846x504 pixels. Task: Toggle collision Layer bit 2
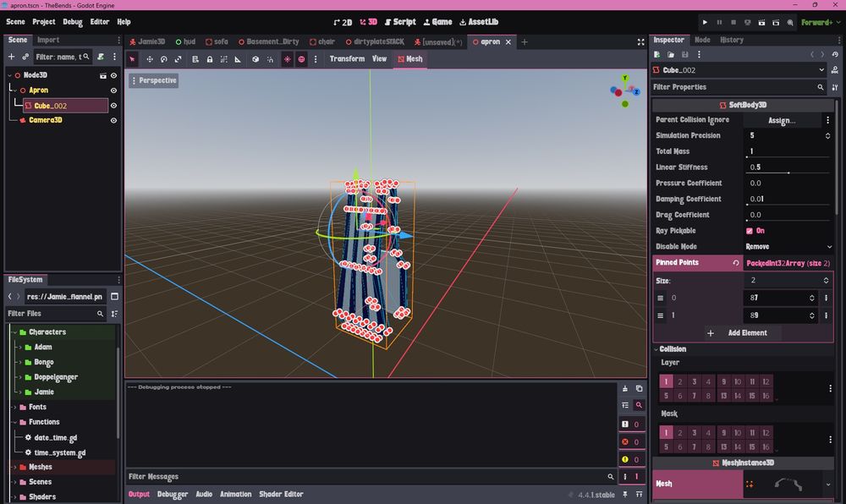[x=680, y=381]
